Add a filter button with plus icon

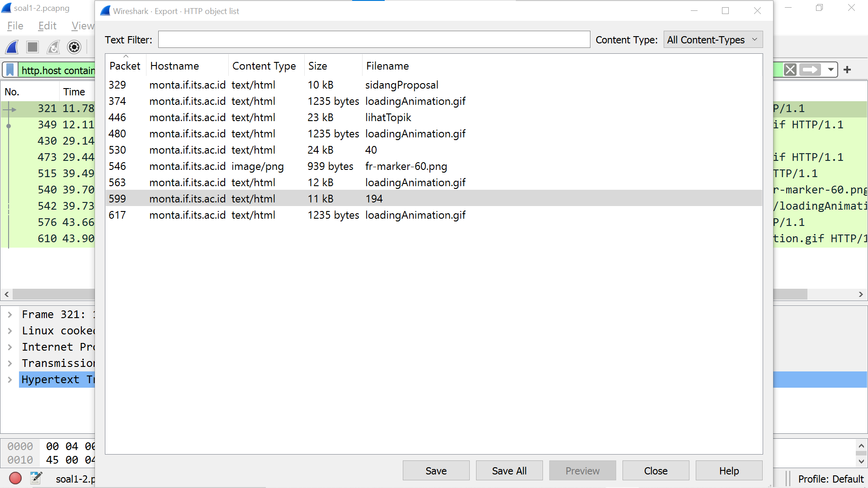[847, 70]
